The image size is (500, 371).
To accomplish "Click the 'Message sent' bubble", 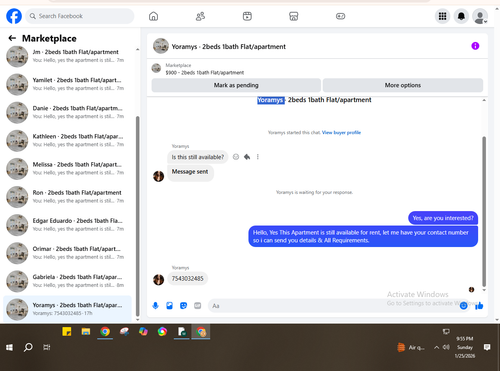I will pyautogui.click(x=190, y=172).
